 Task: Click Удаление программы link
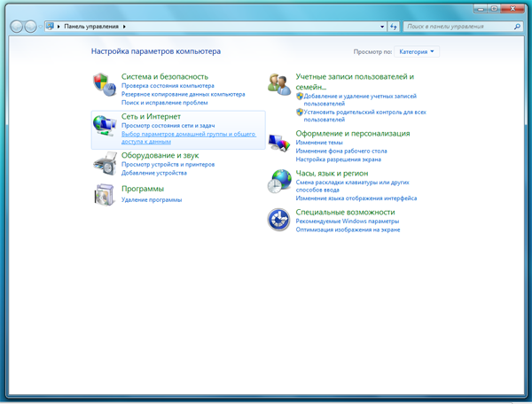pos(152,200)
